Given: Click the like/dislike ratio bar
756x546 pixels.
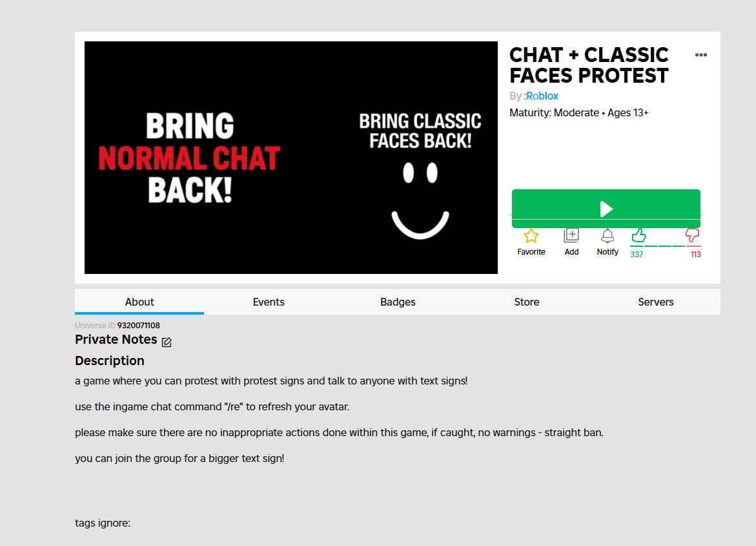Looking at the screenshot, I should pos(665,246).
